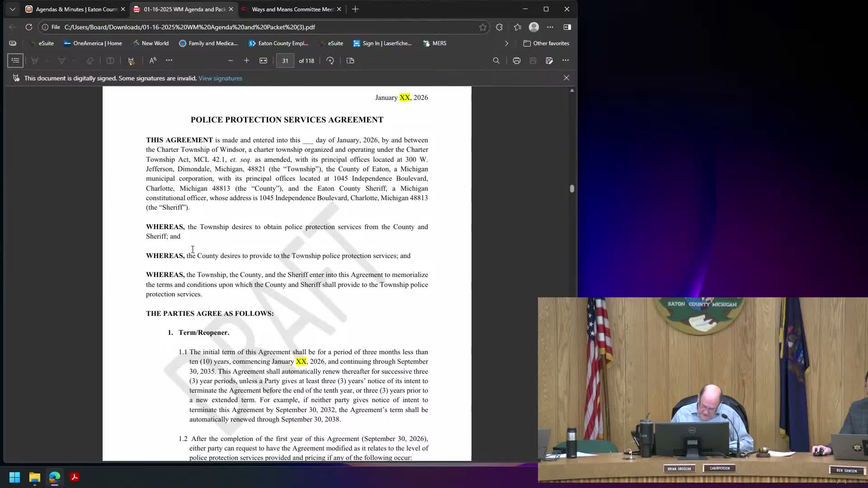
Task: Open View signatures link
Action: pyautogui.click(x=220, y=78)
